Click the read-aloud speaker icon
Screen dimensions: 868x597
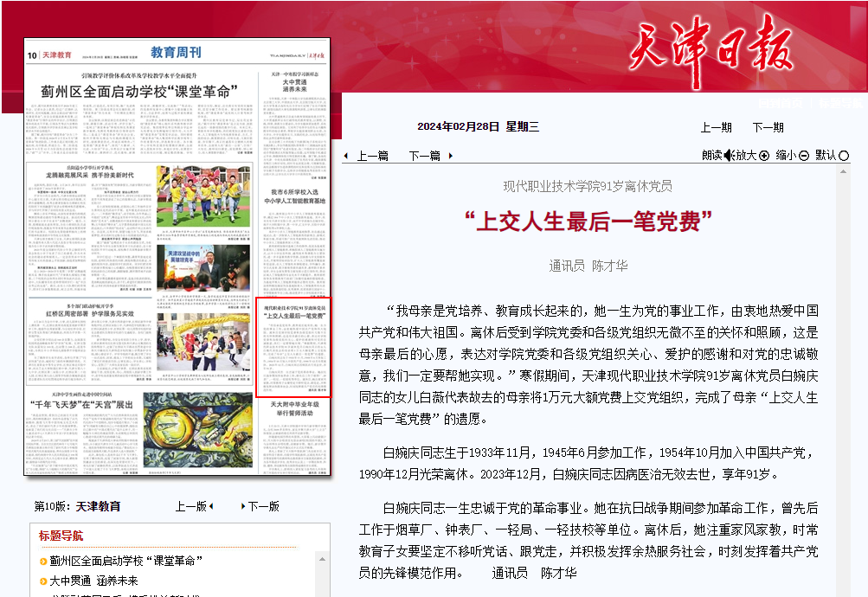(729, 156)
